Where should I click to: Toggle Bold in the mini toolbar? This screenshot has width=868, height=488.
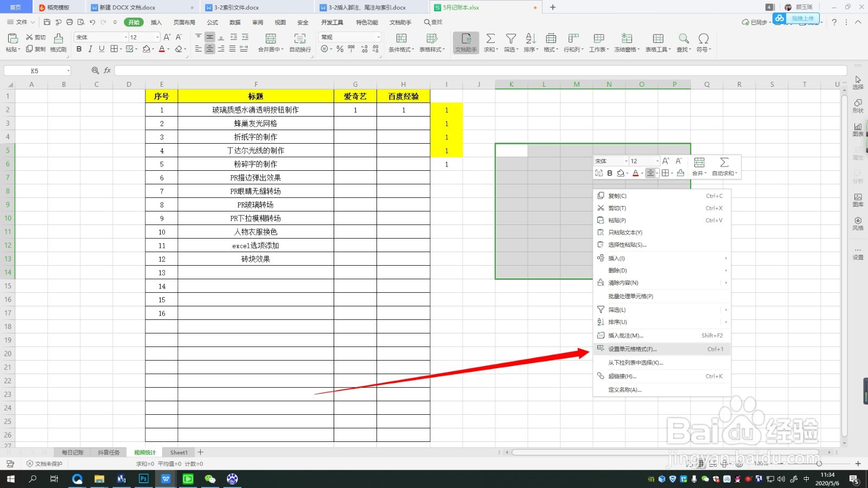pos(610,173)
